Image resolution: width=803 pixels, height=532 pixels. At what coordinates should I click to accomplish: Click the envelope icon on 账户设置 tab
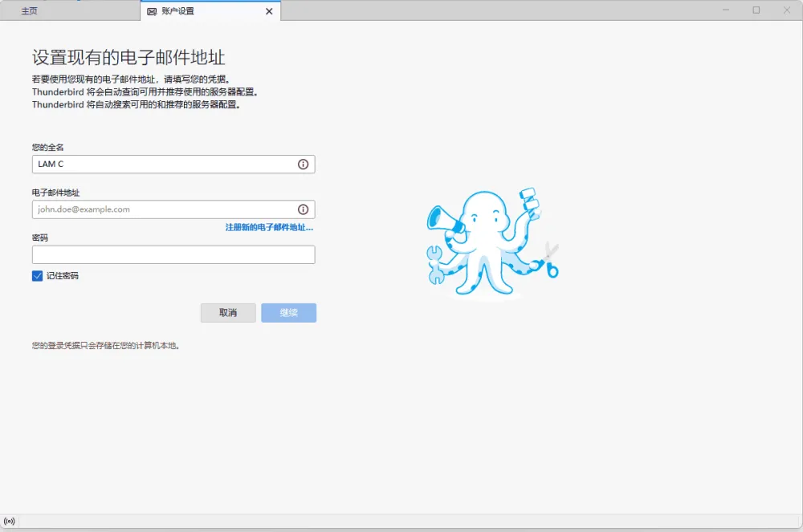tap(152, 11)
